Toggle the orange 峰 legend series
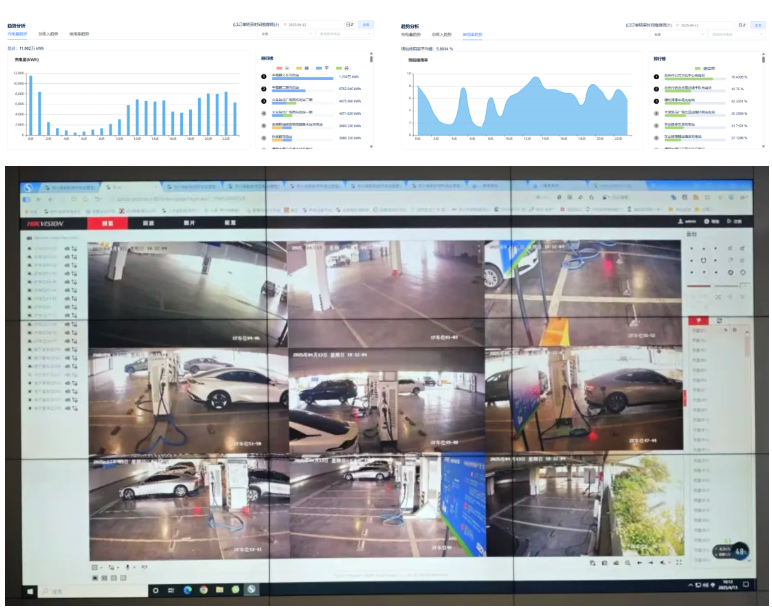Image resolution: width=772 pixels, height=609 pixels. (x=302, y=68)
